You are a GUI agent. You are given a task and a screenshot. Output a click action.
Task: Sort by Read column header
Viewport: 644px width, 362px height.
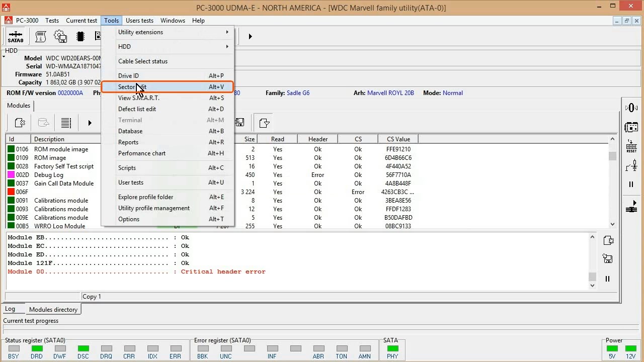click(277, 139)
